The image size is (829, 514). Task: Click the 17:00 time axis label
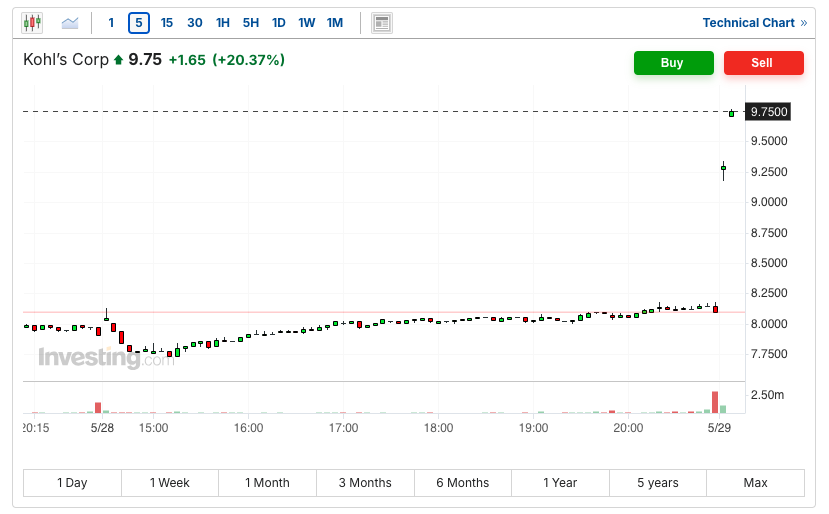(344, 428)
